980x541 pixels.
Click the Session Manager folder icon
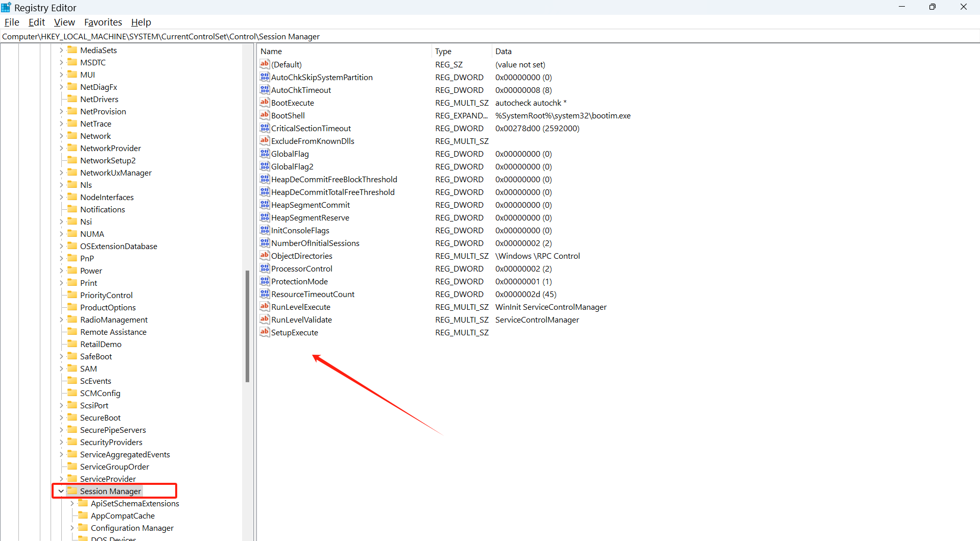(x=72, y=490)
